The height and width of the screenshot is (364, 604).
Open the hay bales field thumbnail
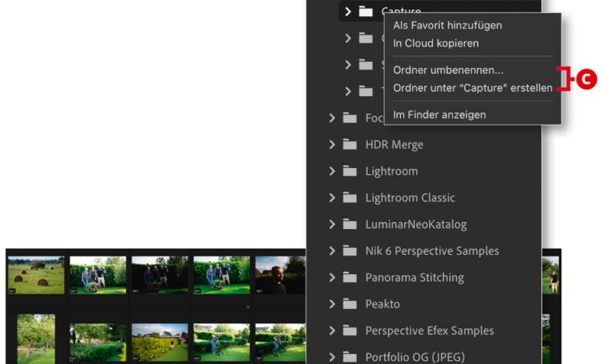(36, 276)
